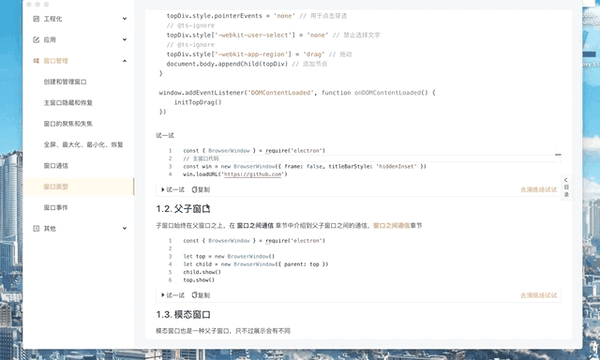Select the 窗口管理 menu label
The image size is (600, 360).
[56, 61]
